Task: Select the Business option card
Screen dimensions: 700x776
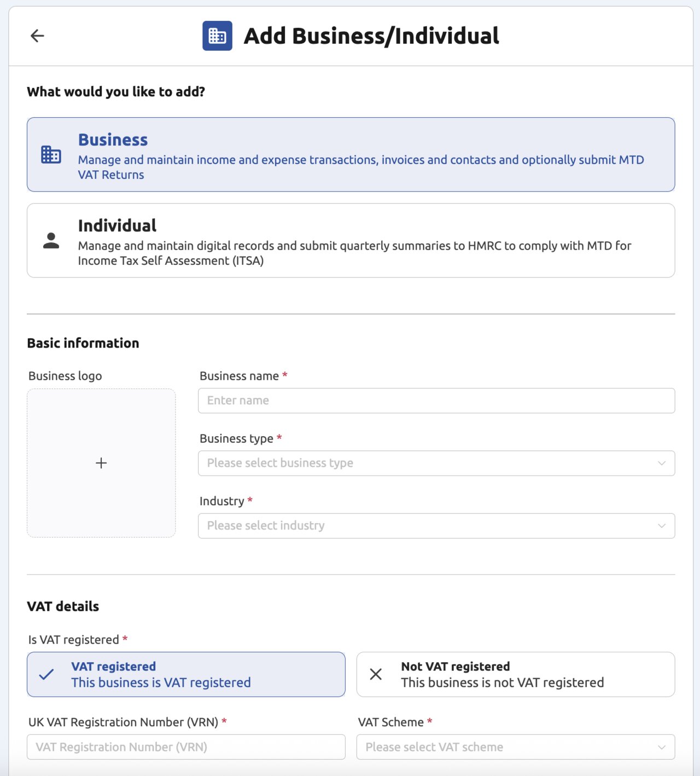Action: [350, 154]
